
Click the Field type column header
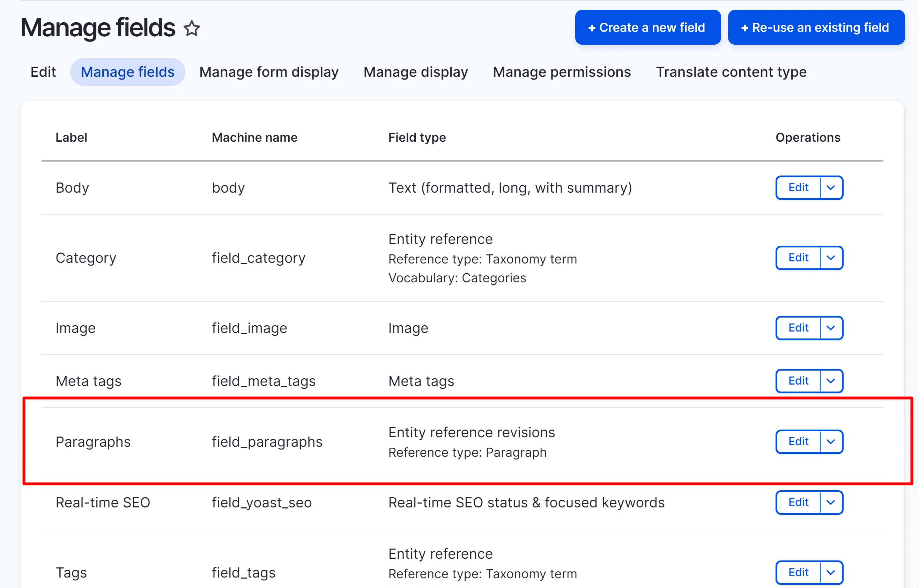417,137
